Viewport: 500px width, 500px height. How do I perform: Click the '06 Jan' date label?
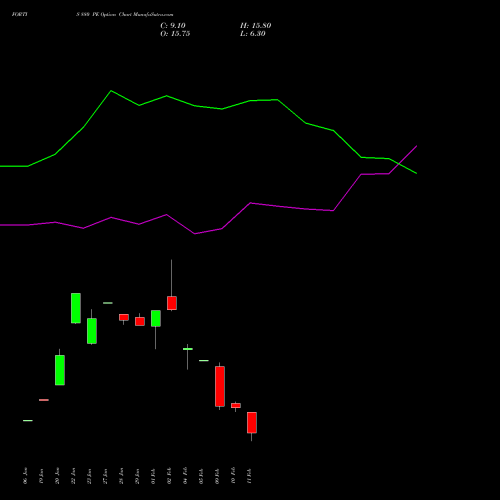[25, 476]
